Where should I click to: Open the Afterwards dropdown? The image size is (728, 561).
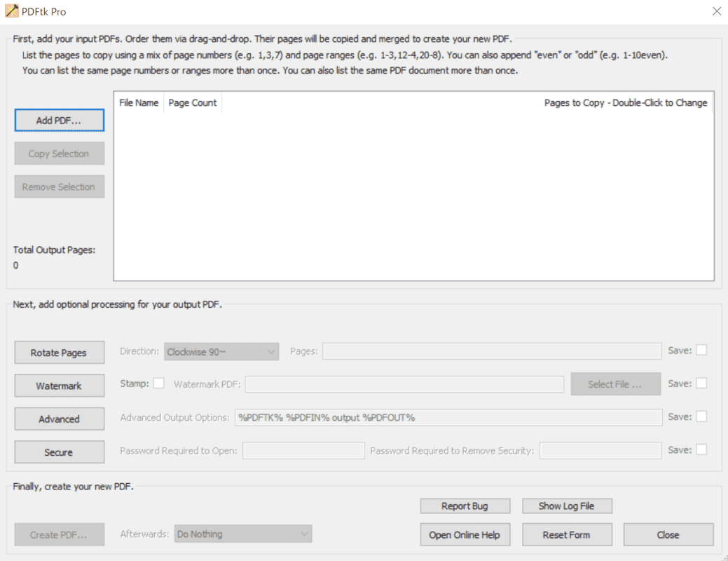[243, 534]
